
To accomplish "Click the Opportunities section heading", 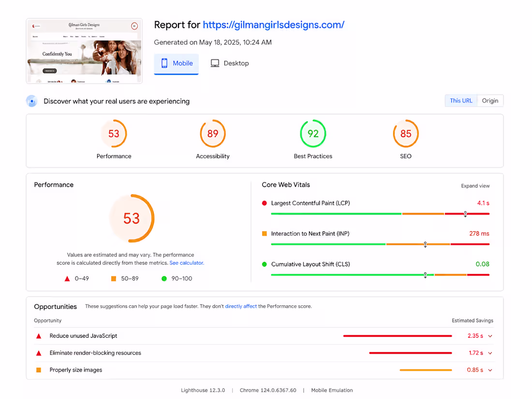I will pyautogui.click(x=55, y=306).
